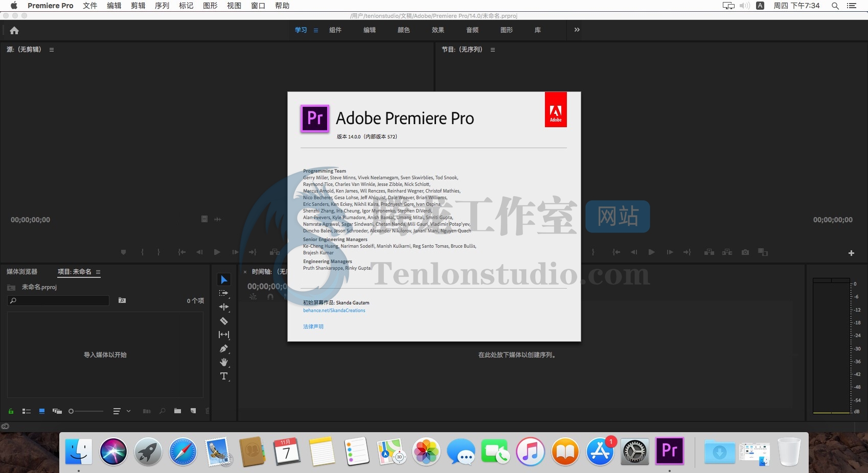868x473 pixels.
Task: Open the 窗口 menu in menu bar
Action: click(x=258, y=6)
